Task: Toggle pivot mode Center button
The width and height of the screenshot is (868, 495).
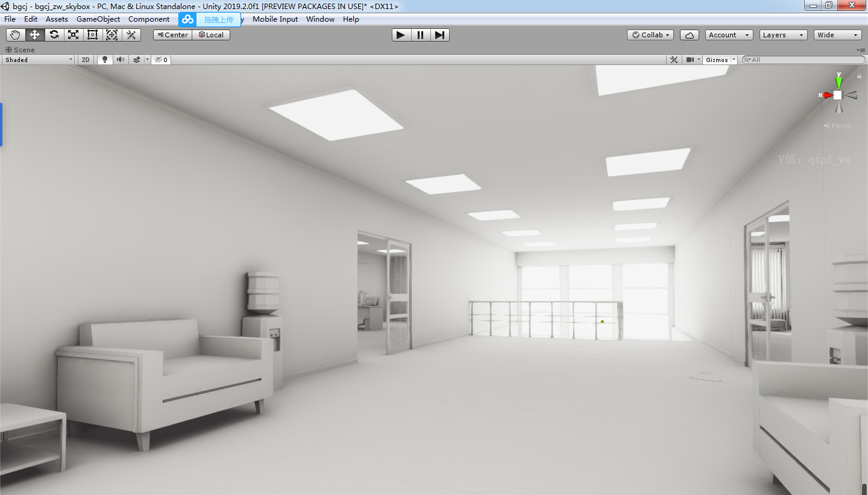Action: click(173, 35)
